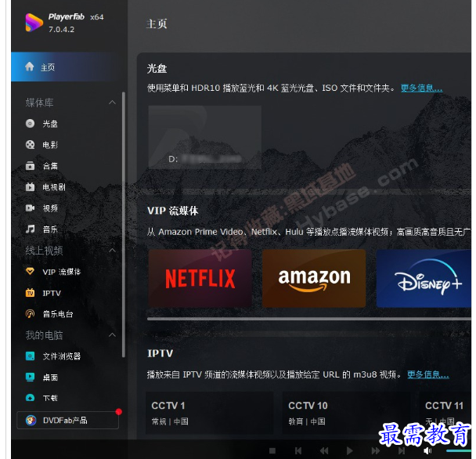Open the D: disc drive thumbnail
The image size is (476, 459).
[x=205, y=137]
